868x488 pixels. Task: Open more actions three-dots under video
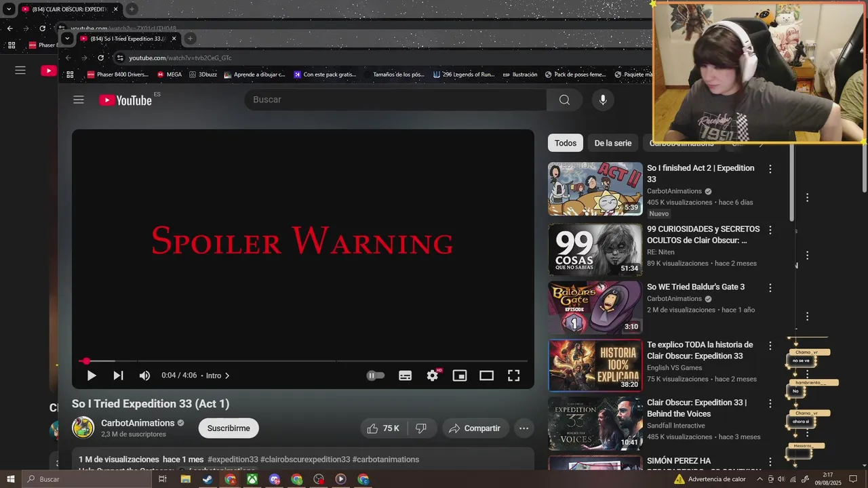click(x=524, y=428)
